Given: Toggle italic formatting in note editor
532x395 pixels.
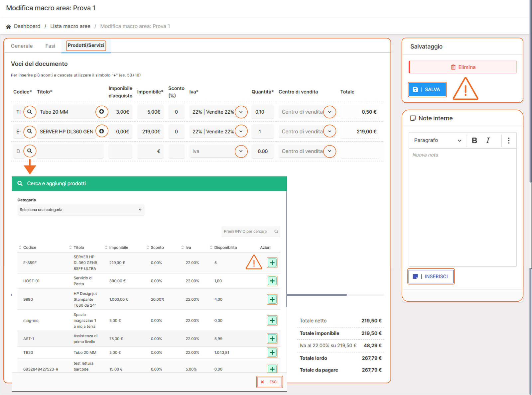Looking at the screenshot, I should [488, 141].
